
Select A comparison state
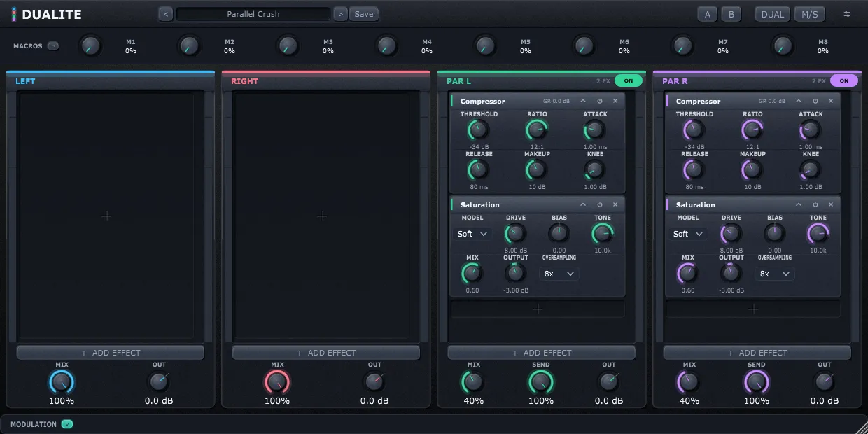point(708,14)
